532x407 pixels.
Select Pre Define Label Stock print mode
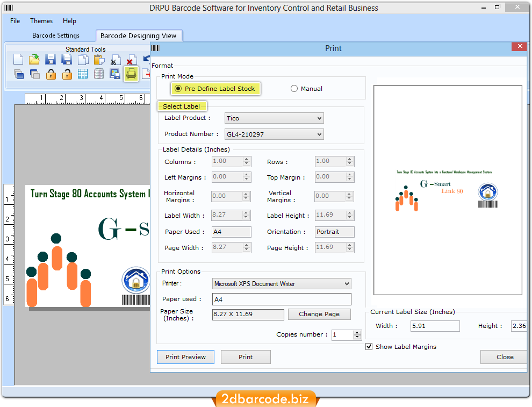215,89
